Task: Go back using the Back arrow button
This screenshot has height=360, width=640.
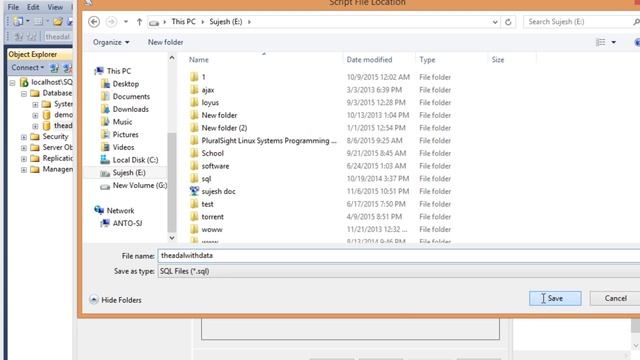Action: pos(94,22)
